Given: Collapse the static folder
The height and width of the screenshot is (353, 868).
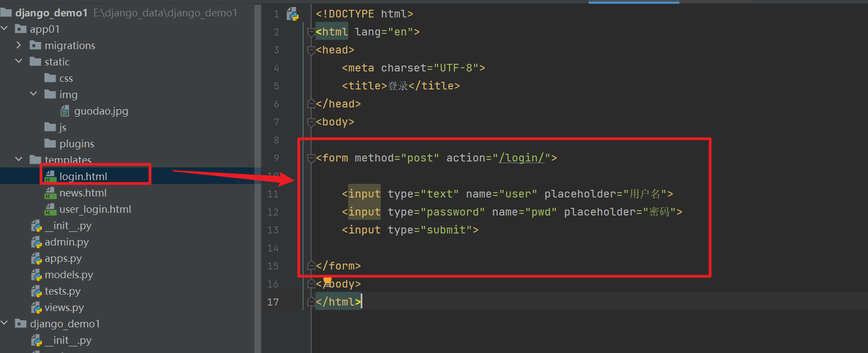Looking at the screenshot, I should point(19,61).
